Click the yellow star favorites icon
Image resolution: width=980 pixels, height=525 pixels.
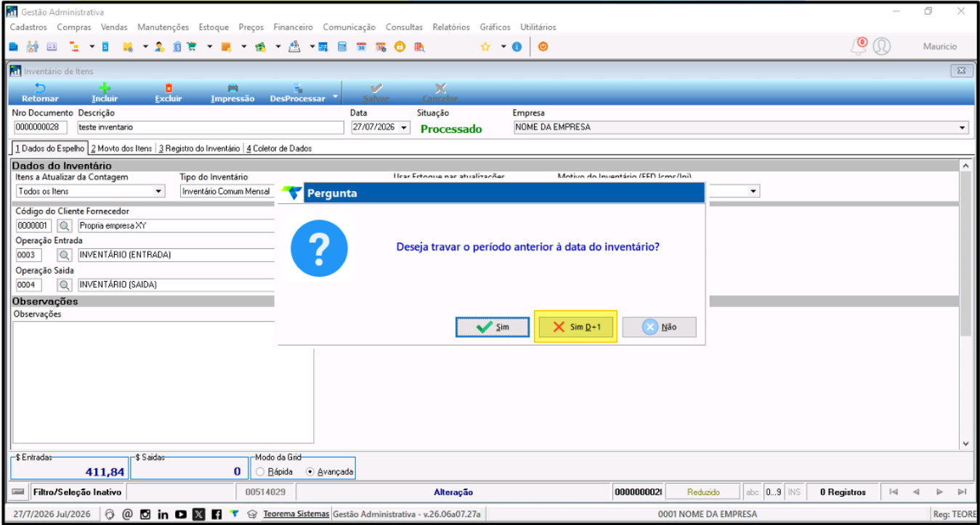coord(485,46)
